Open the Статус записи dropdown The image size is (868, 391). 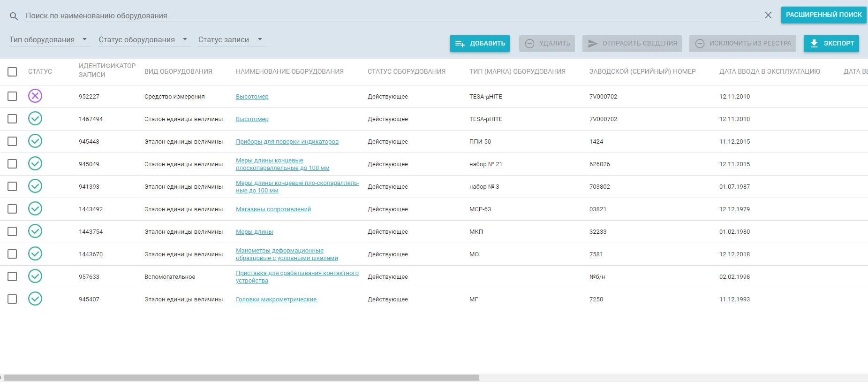230,40
